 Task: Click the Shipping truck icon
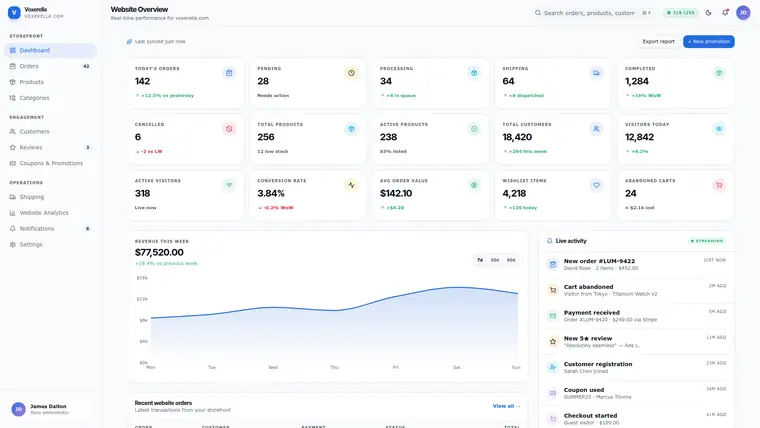[596, 73]
